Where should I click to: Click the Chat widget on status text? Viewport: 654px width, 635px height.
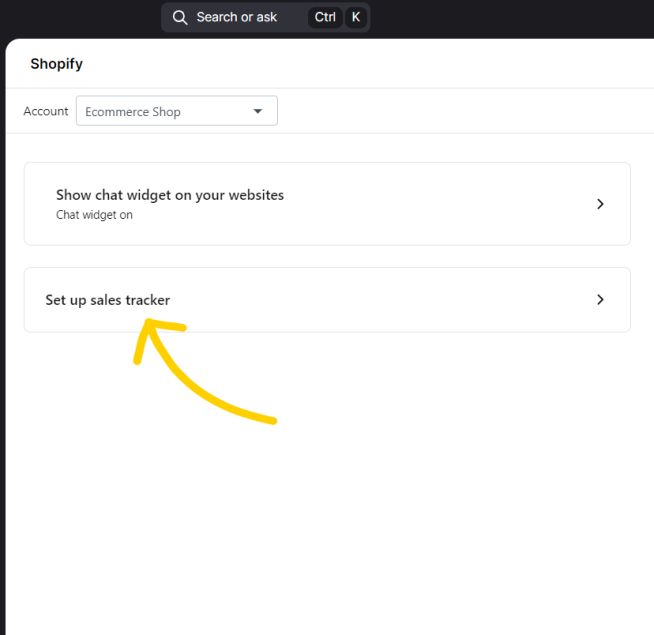pos(94,215)
